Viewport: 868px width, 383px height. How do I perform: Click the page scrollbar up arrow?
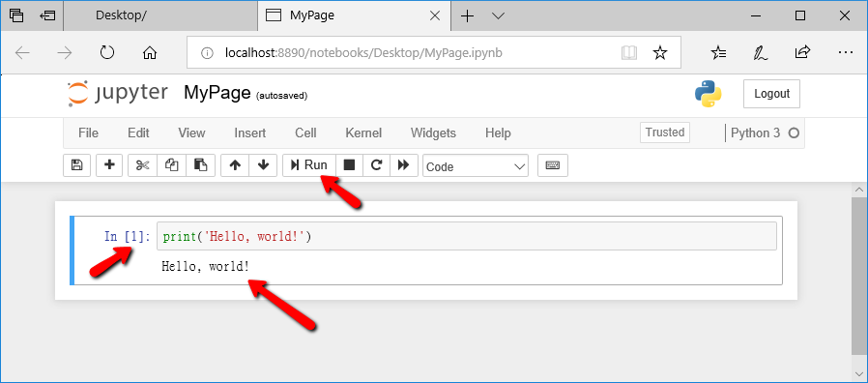(x=859, y=190)
